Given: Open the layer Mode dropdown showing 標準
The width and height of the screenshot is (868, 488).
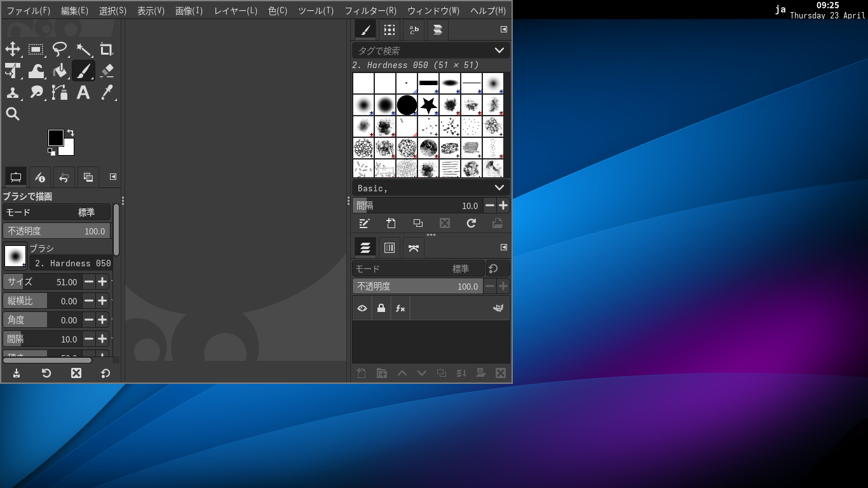Looking at the screenshot, I should (419, 268).
